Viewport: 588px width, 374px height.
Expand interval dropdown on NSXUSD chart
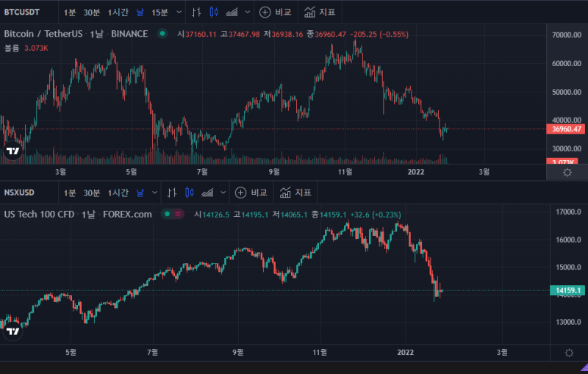tap(154, 193)
